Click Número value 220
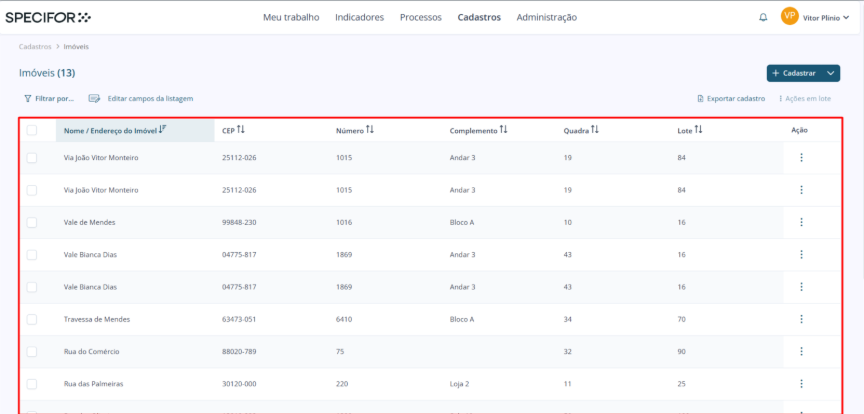 tap(342, 384)
